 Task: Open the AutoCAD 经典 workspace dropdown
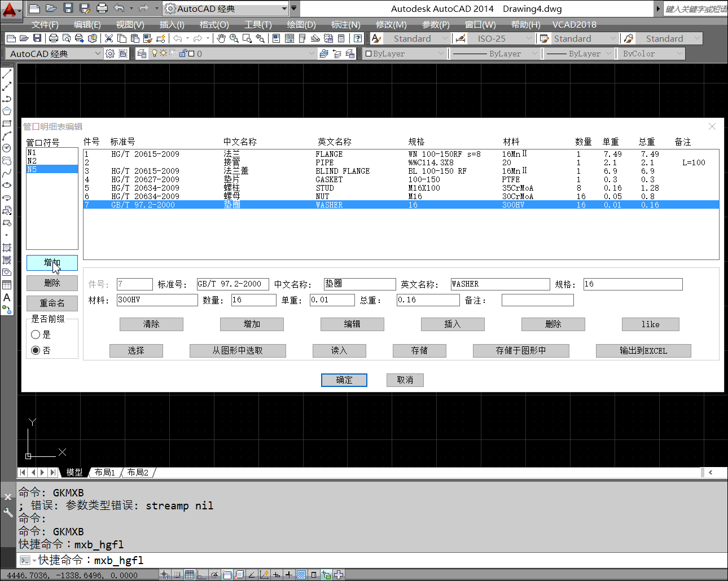(55, 54)
